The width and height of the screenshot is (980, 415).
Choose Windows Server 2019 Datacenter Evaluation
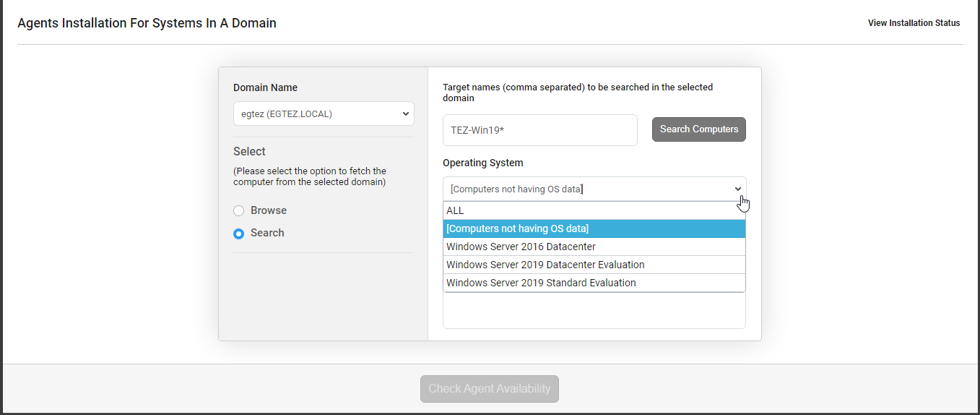pyautogui.click(x=594, y=265)
